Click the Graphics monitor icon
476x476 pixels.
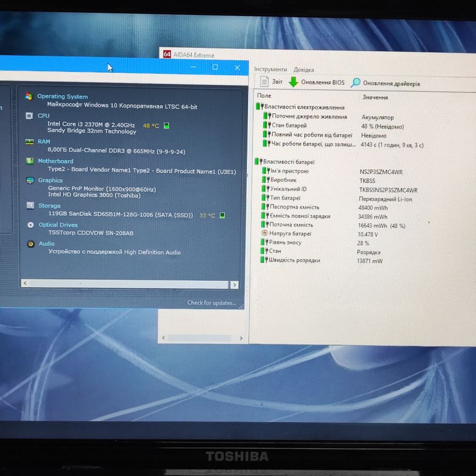point(30,180)
